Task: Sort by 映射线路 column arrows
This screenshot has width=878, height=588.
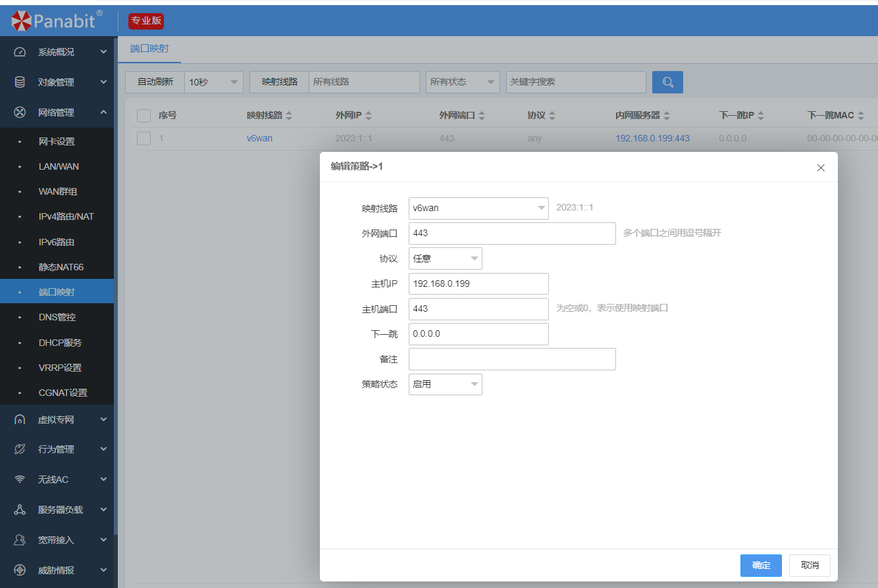Action: click(289, 116)
